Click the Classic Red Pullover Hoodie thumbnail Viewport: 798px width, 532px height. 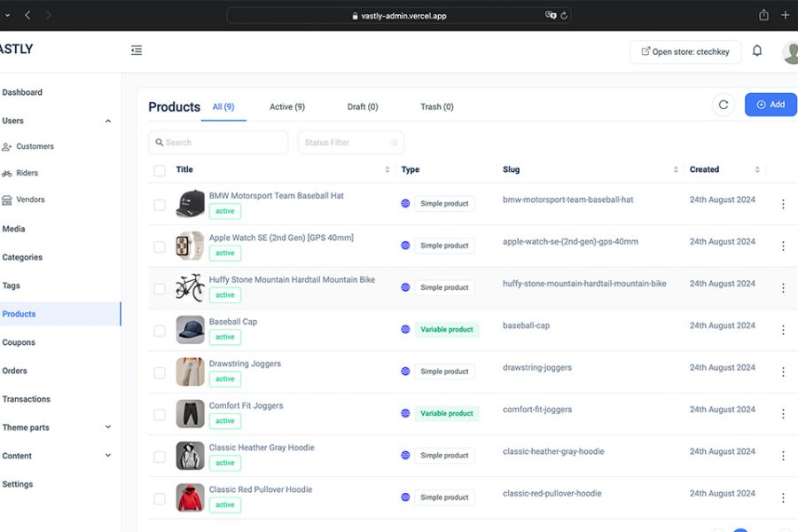pos(190,497)
